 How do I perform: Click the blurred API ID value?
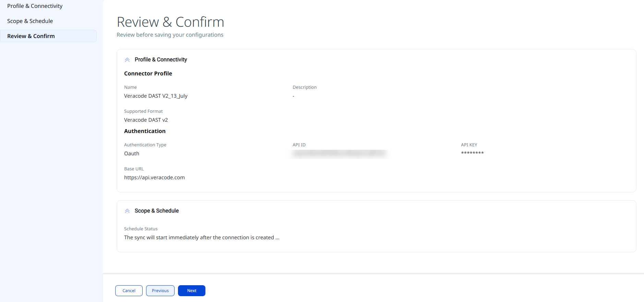[339, 154]
